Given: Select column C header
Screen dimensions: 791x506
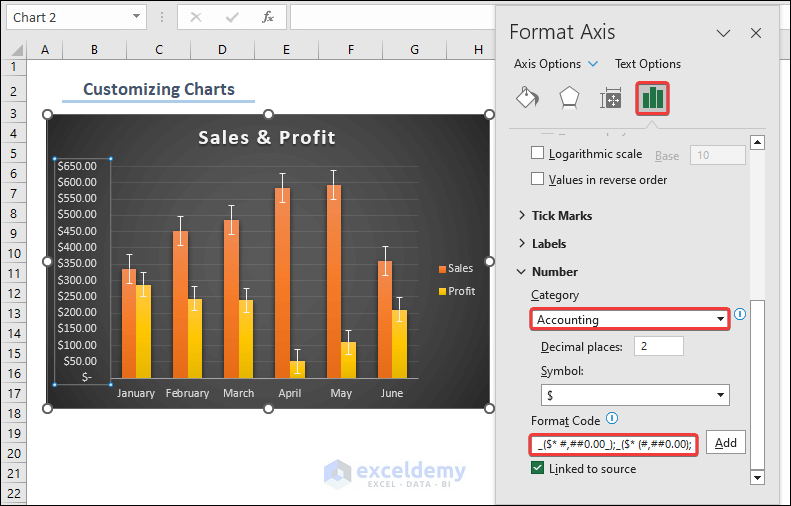Looking at the screenshot, I should click(159, 49).
